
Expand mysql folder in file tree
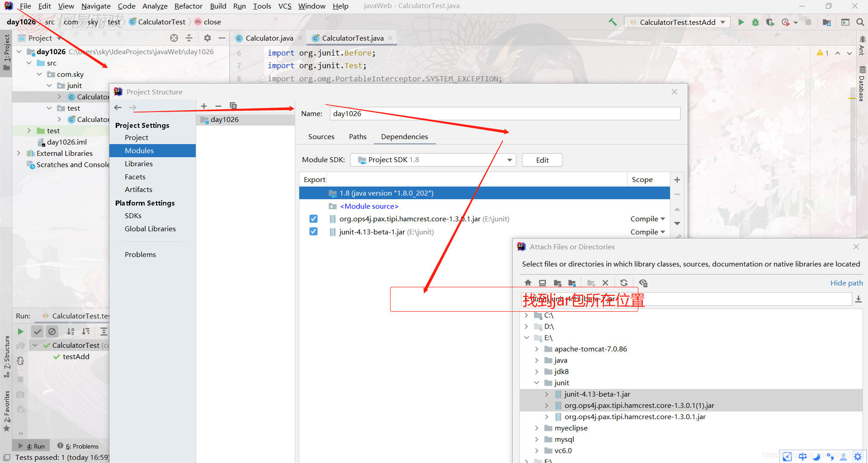537,440
